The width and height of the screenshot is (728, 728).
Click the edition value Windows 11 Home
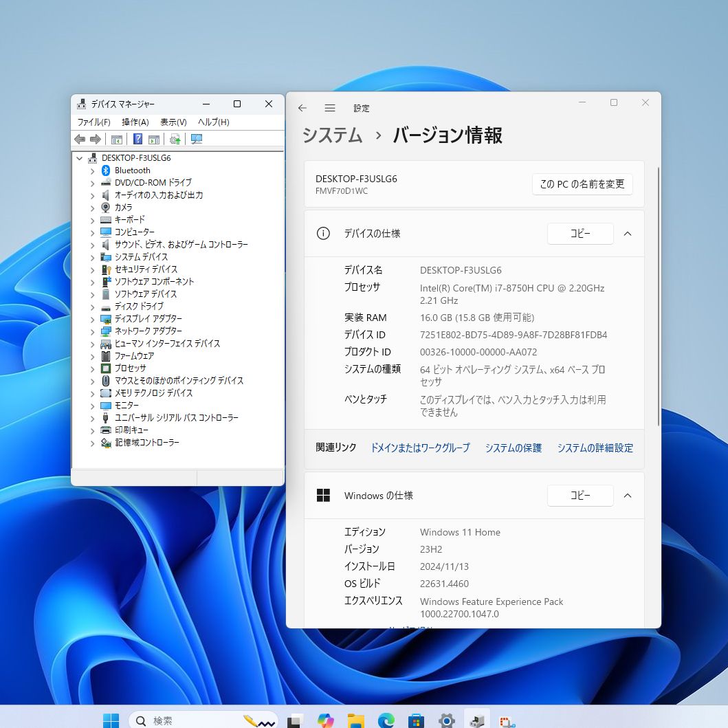coord(460,532)
